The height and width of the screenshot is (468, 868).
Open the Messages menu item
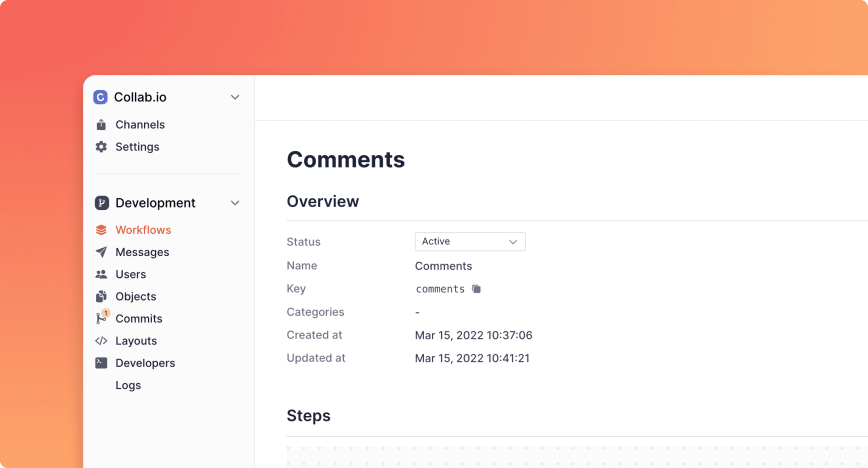(142, 252)
